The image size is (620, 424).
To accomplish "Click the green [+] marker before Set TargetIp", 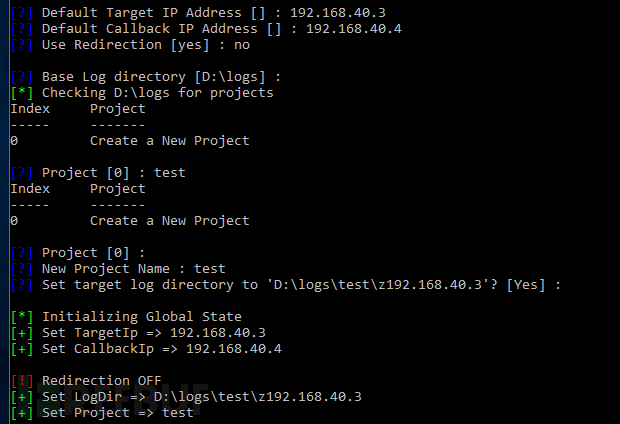I will click(x=22, y=333).
